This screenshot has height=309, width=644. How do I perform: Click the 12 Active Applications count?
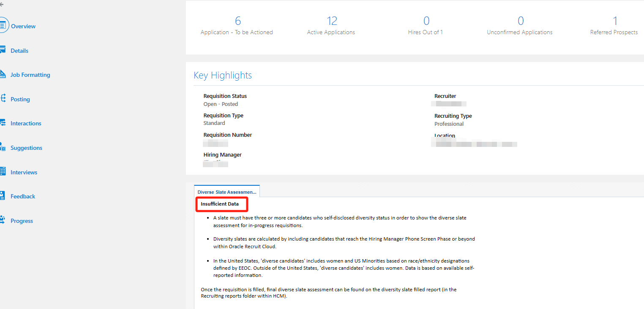pyautogui.click(x=332, y=21)
